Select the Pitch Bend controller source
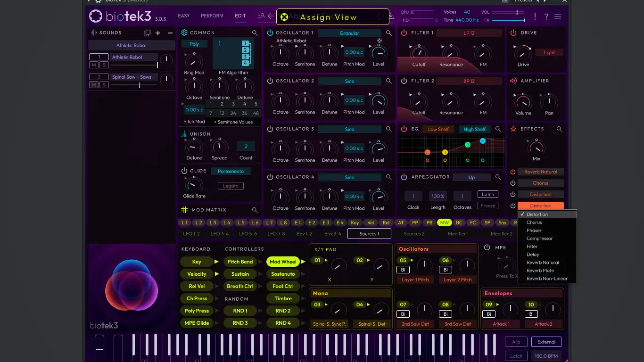The width and height of the screenshot is (644, 362). [240, 262]
